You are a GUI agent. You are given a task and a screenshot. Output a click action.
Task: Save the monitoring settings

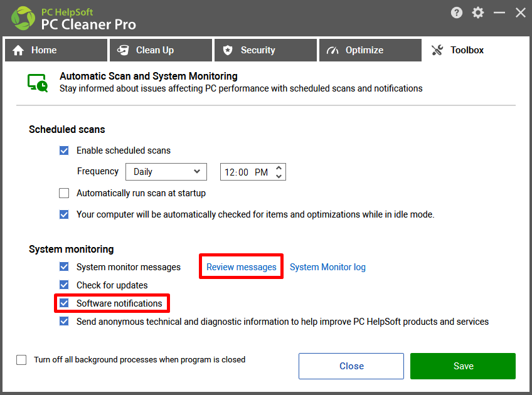(463, 366)
